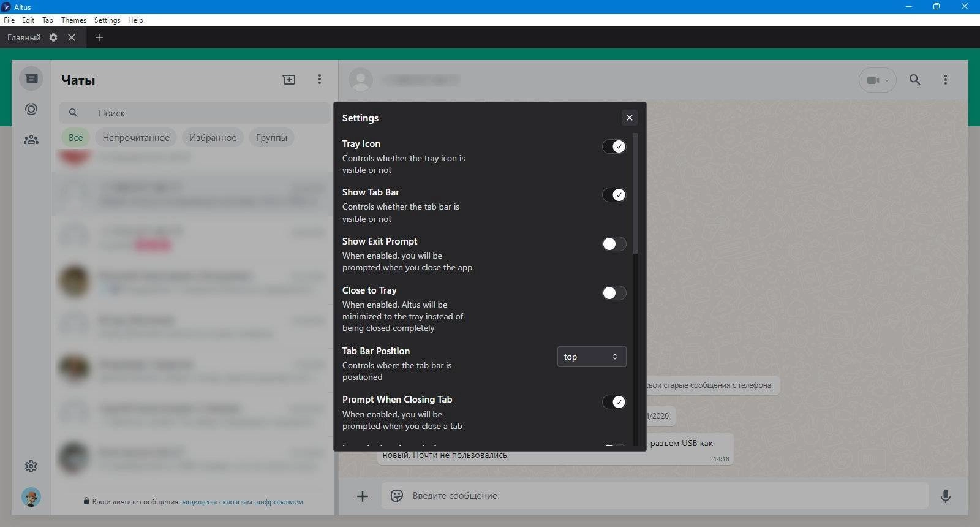The image size is (980, 527).
Task: Filter chats by Непрочитанное
Action: (136, 137)
